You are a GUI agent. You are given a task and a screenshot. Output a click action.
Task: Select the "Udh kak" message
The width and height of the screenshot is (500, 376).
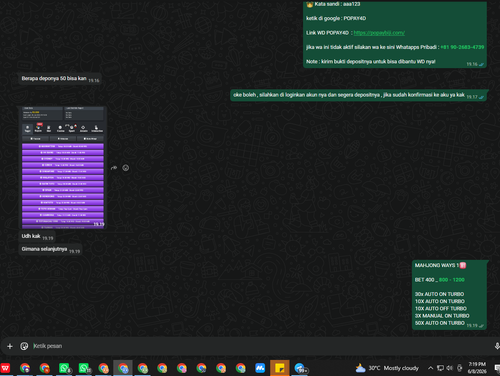pyautogui.click(x=31, y=236)
